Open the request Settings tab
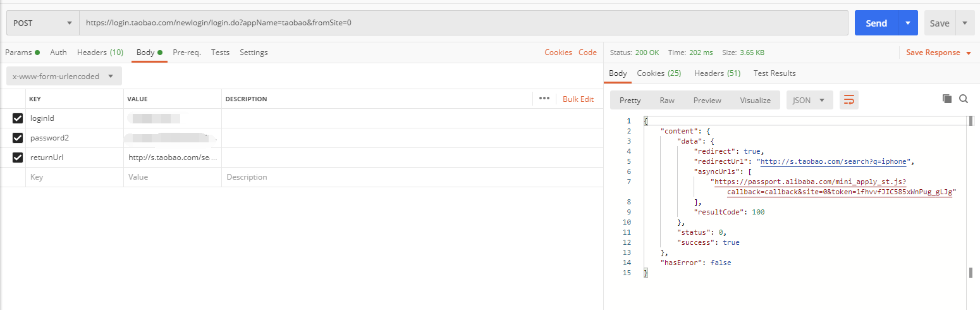This screenshot has width=980, height=310. 254,53
